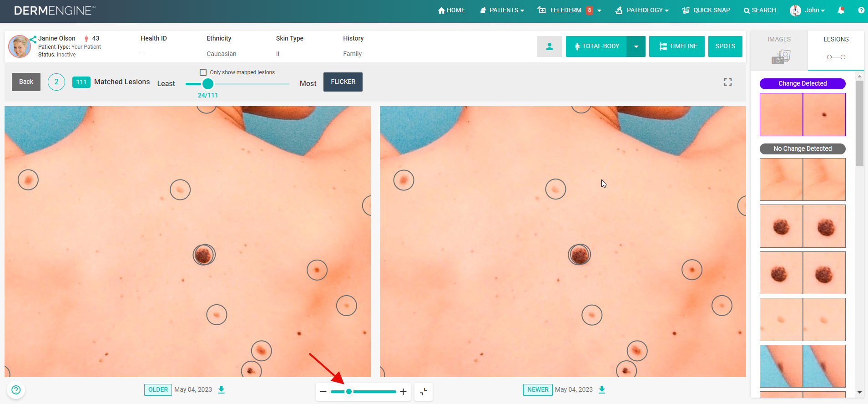Click the patient share icon beside Janine Olson
The image size is (868, 404).
point(33,40)
